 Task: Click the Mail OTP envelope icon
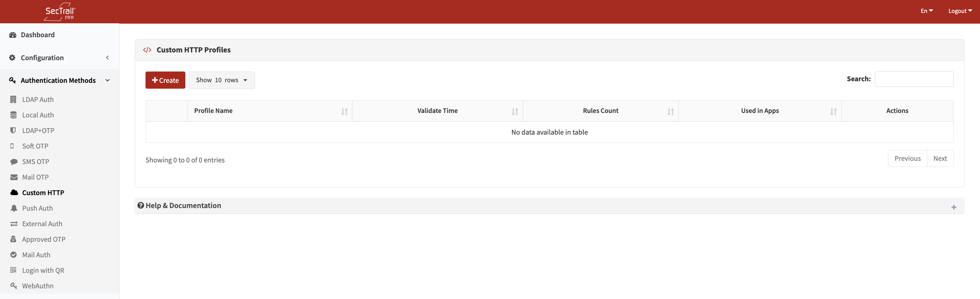click(x=14, y=177)
